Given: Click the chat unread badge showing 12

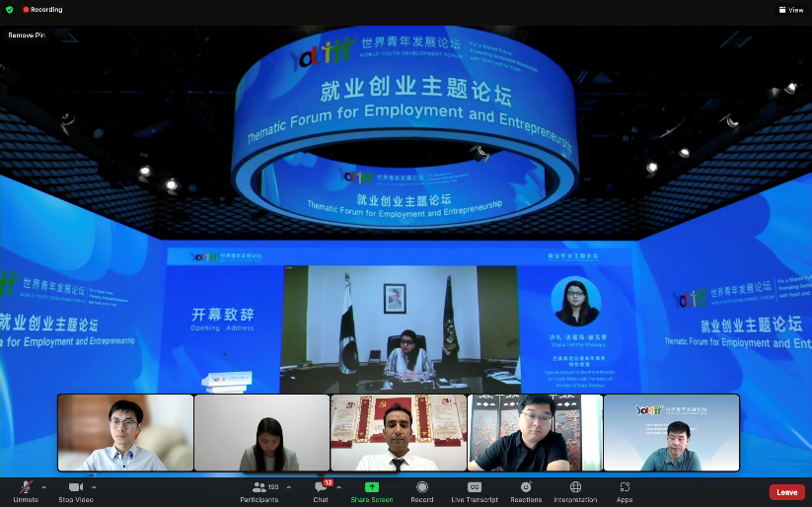Looking at the screenshot, I should tap(328, 482).
